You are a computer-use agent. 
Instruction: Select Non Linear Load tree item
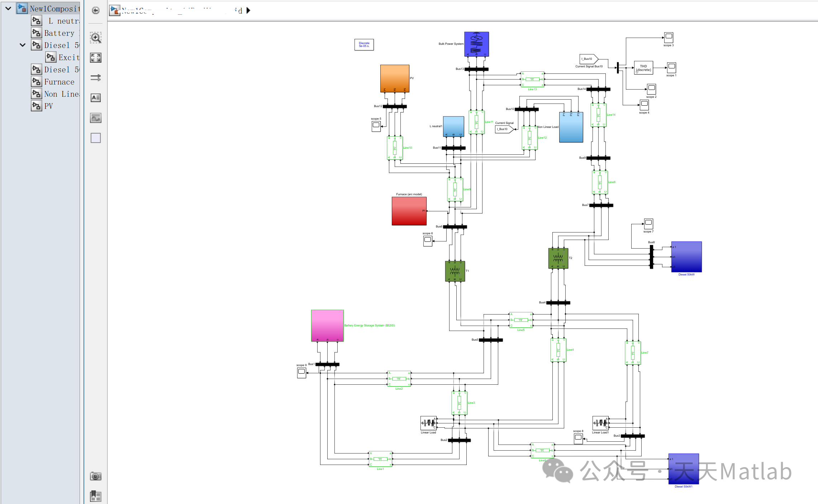(61, 94)
